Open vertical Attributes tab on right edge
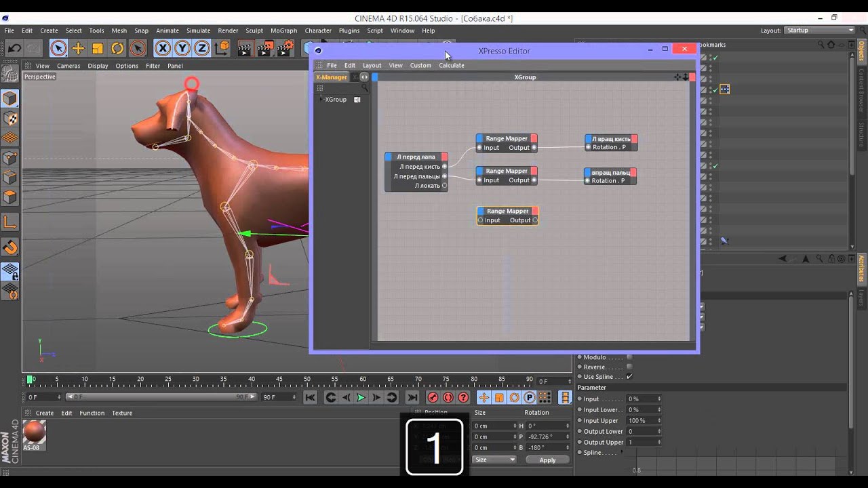 [862, 268]
